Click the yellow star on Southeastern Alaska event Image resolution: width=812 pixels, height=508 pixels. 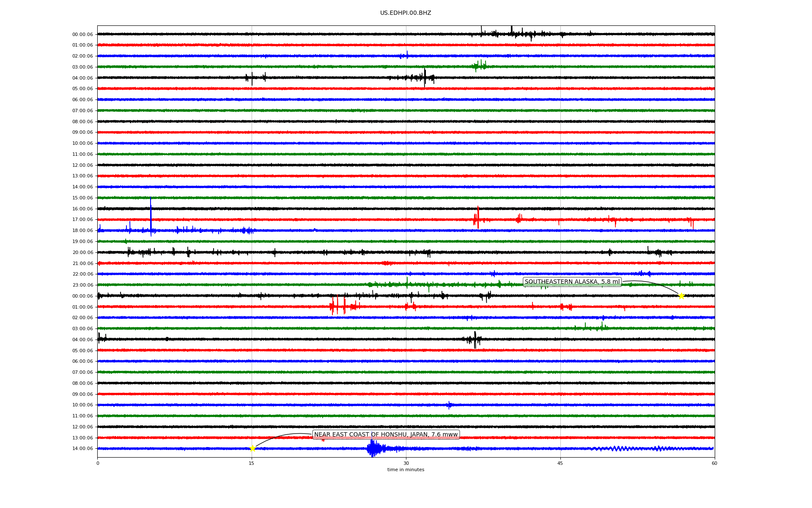681,296
